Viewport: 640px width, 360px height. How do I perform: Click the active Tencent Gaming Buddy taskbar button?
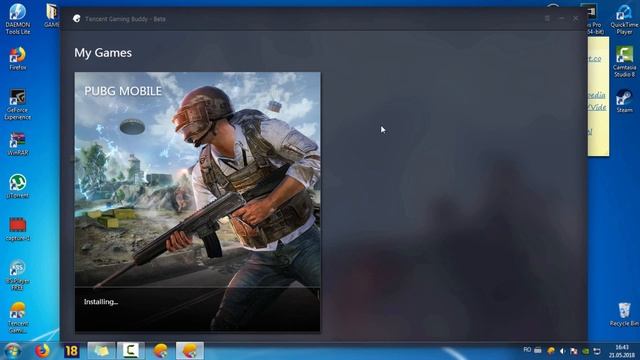[x=190, y=351]
